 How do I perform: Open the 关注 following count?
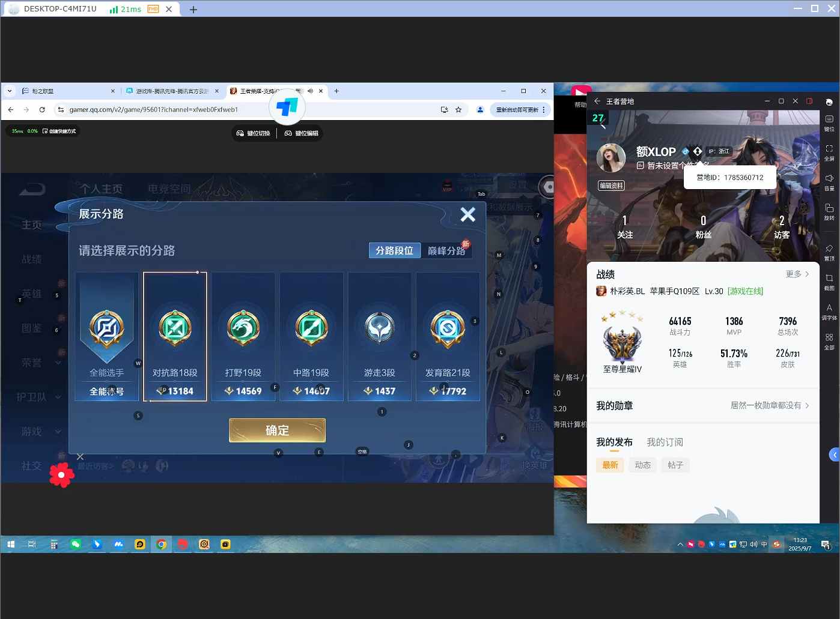625,227
